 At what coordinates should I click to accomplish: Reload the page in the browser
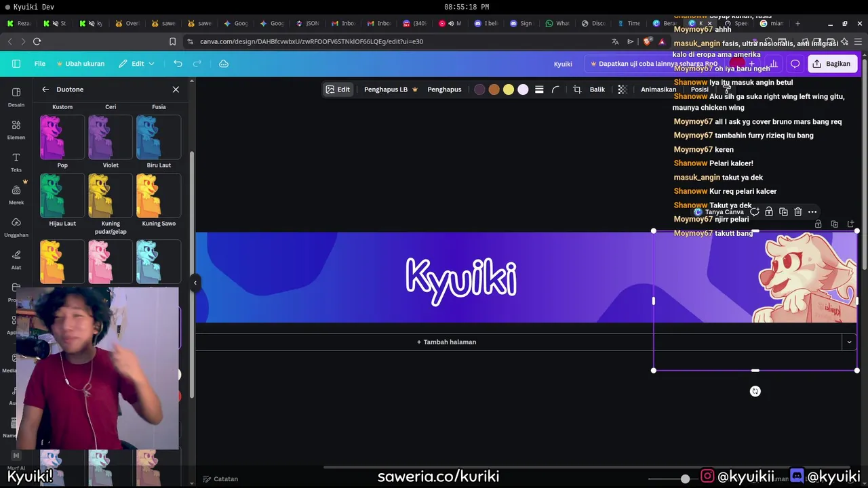click(37, 41)
